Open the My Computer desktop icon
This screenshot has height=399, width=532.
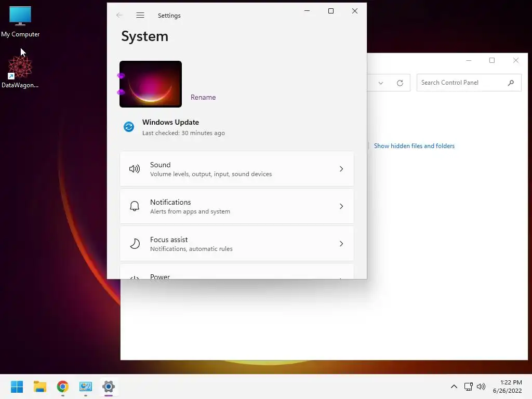(20, 21)
